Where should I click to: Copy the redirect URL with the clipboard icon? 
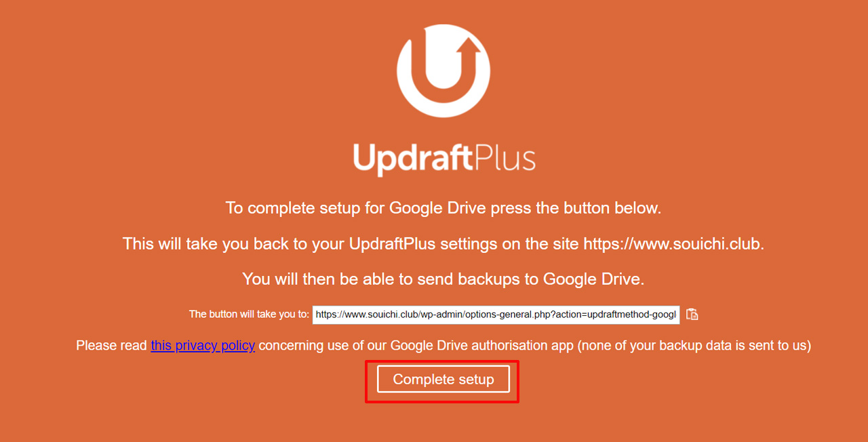pyautogui.click(x=692, y=314)
